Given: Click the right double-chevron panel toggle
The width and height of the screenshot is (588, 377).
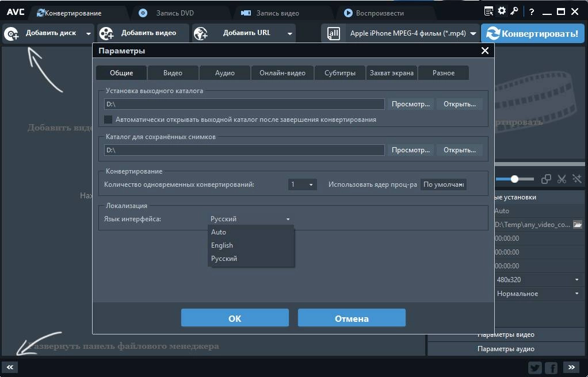Looking at the screenshot, I should point(571,367).
